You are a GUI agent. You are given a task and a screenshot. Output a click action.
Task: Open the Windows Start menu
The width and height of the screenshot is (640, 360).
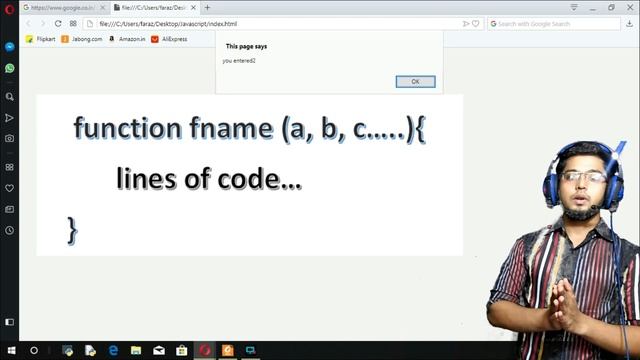pos(11,350)
